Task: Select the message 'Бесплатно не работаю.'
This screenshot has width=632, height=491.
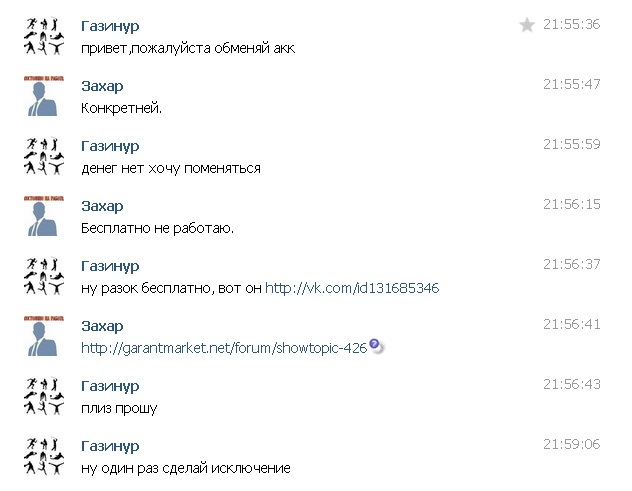Action: tap(157, 228)
